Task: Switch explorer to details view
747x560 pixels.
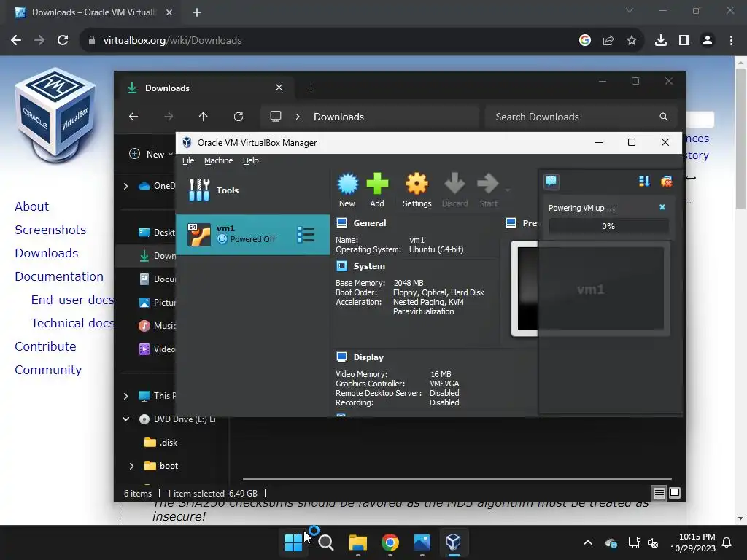Action: click(x=659, y=494)
